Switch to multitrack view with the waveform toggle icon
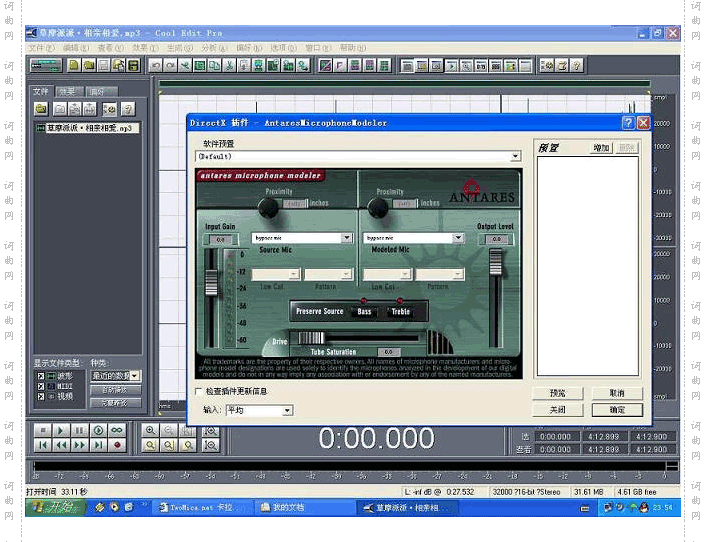Image resolution: width=706 pixels, height=542 pixels. click(45, 66)
